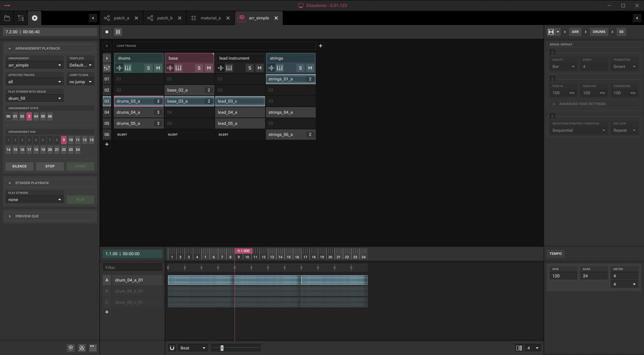
Task: Open the layers icon at bottom left
Action: pyautogui.click(x=71, y=348)
